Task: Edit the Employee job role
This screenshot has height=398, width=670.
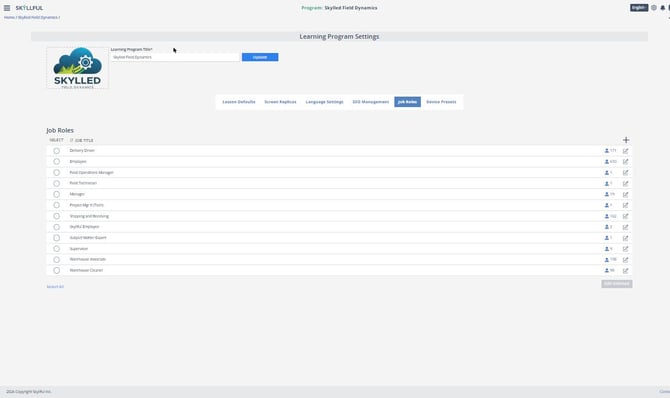Action: (x=625, y=162)
